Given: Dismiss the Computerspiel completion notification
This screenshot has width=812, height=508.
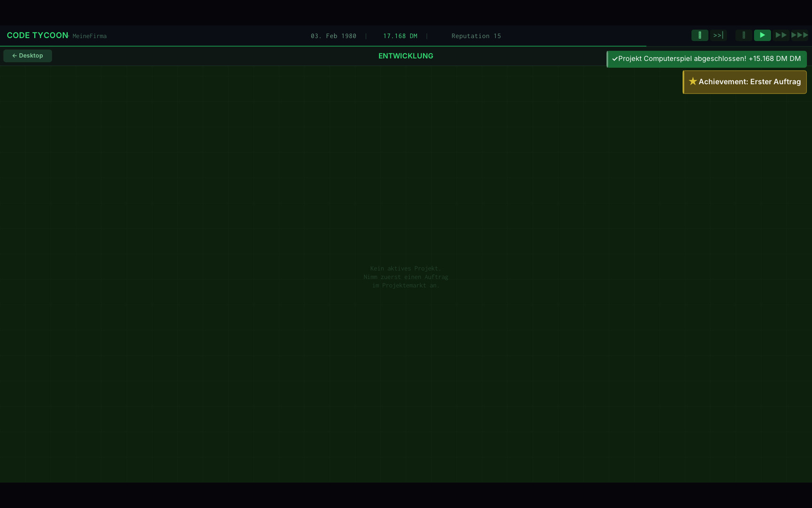Looking at the screenshot, I should pyautogui.click(x=706, y=59).
